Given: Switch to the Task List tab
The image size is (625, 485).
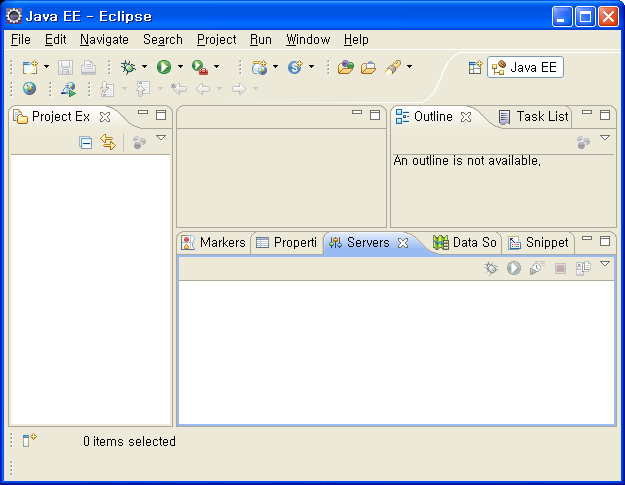Looking at the screenshot, I should click(533, 116).
